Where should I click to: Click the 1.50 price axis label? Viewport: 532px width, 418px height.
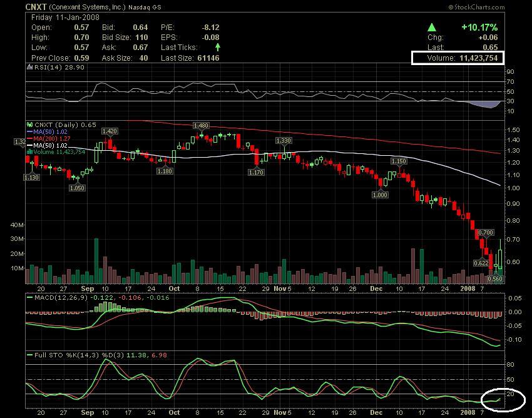pos(513,130)
